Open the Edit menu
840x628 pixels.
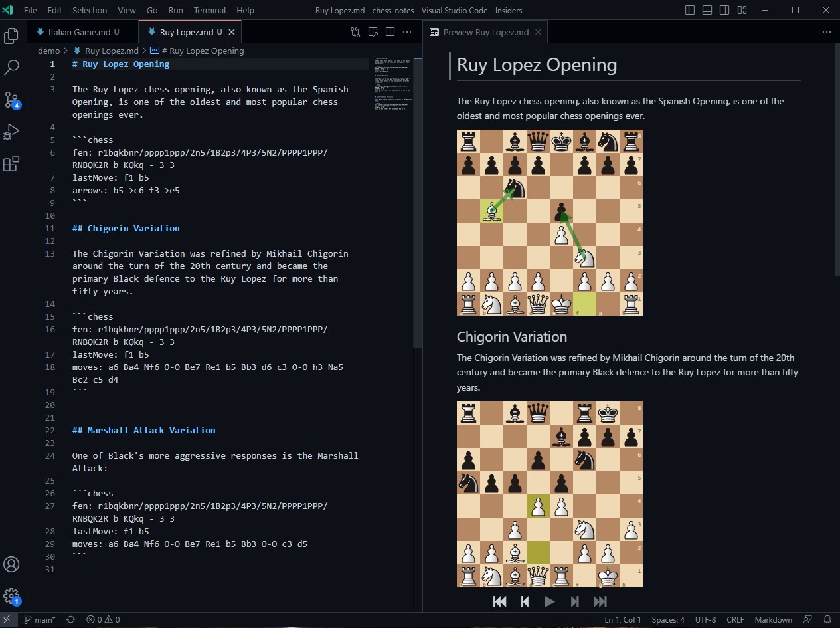(x=54, y=10)
